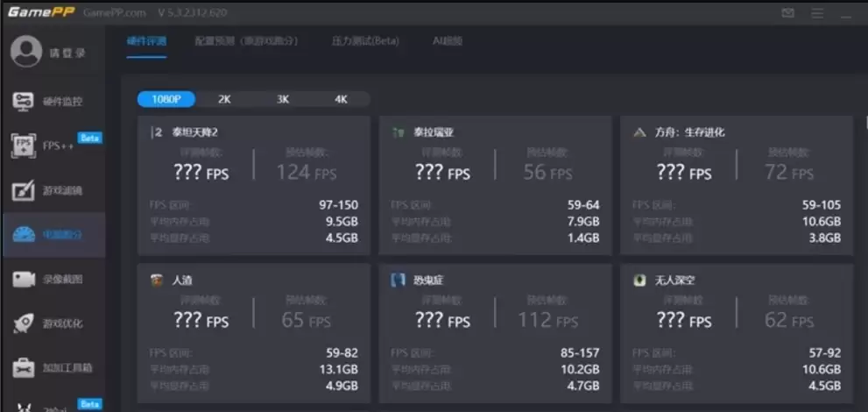Click the speedometer benchmark icon in sidebar
The height and width of the screenshot is (412, 868).
click(24, 235)
